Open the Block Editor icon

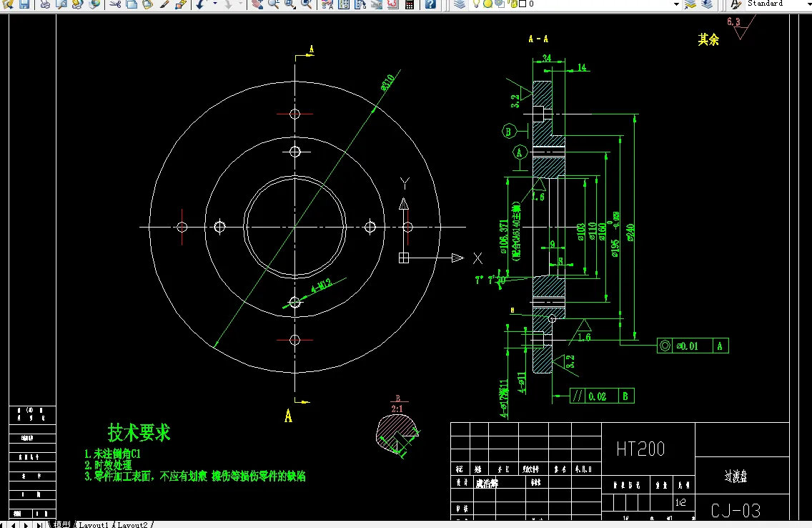(x=180, y=4)
